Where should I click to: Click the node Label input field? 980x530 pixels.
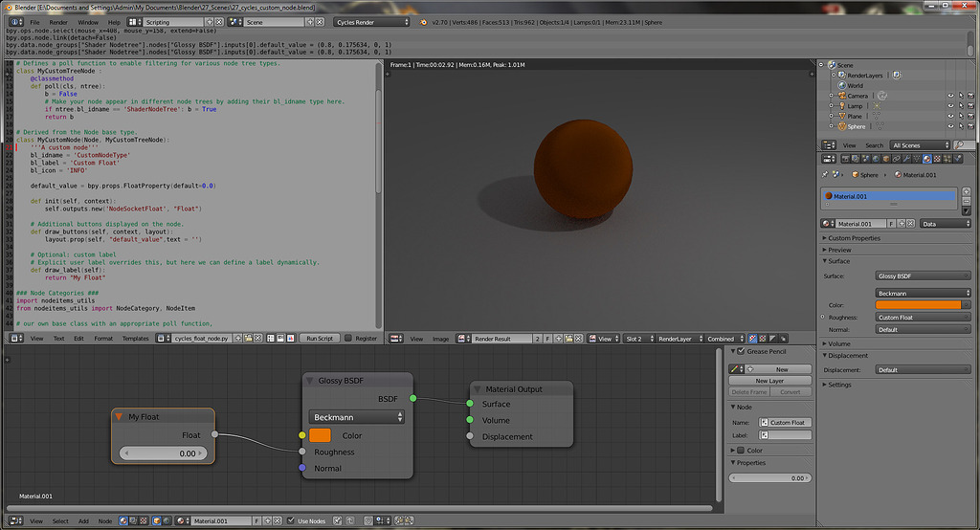pyautogui.click(x=785, y=435)
